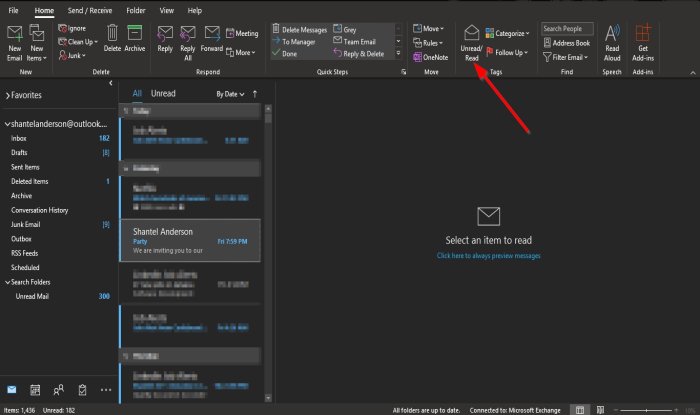Collapse the Search Folders tree

[x=8, y=282]
